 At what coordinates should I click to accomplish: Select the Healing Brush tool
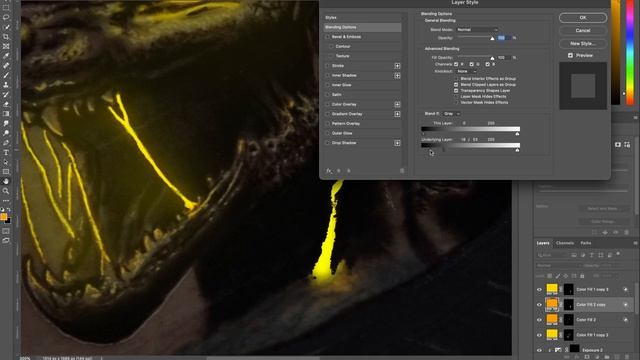(6, 66)
